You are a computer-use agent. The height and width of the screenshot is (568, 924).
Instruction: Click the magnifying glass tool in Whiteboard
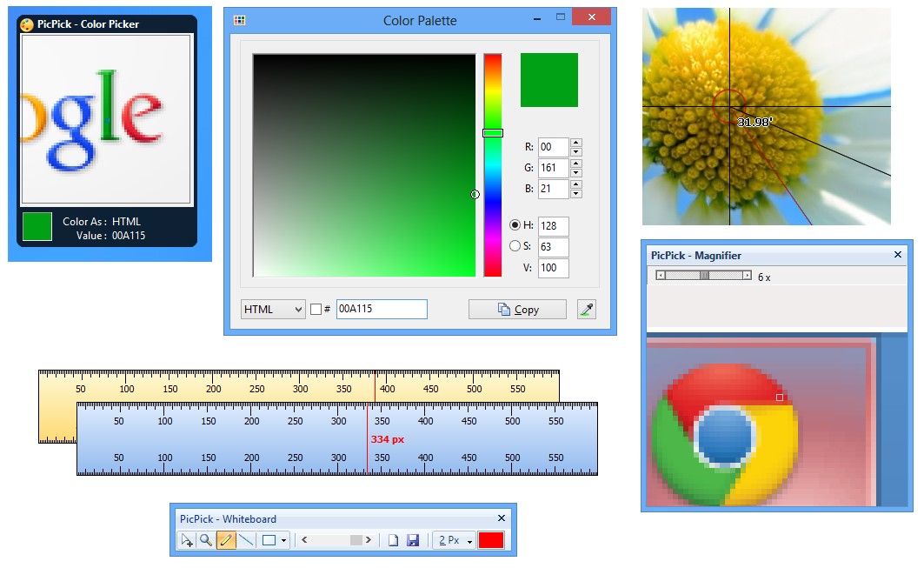coord(206,540)
